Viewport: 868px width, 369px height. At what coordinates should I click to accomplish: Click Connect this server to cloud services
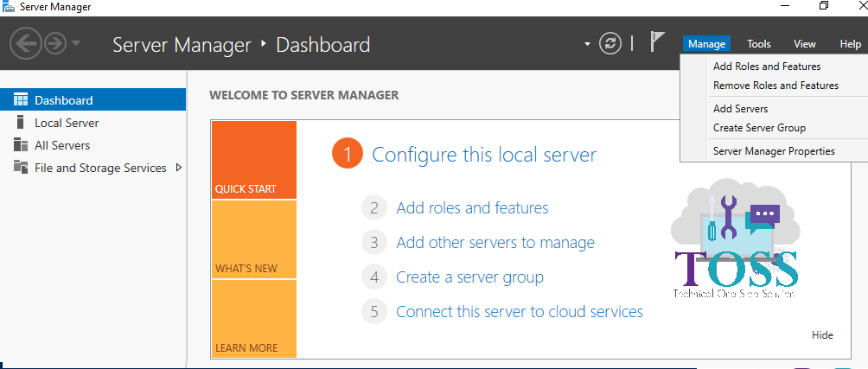(520, 311)
